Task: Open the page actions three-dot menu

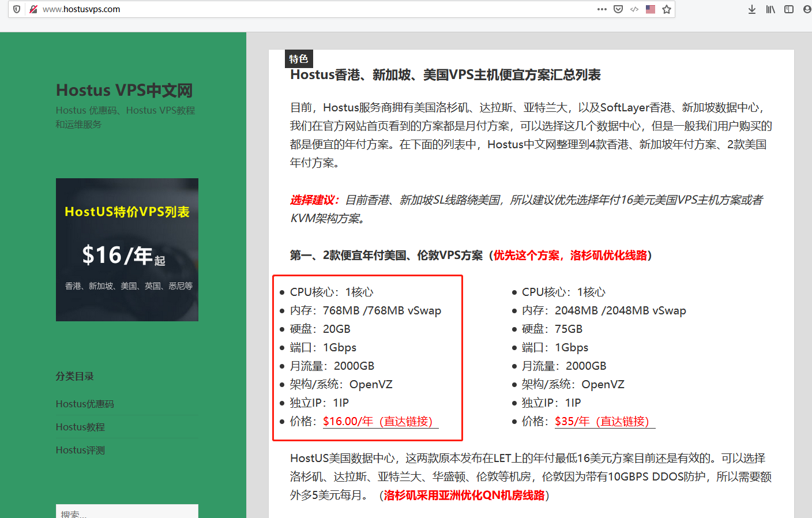Action: tap(602, 9)
